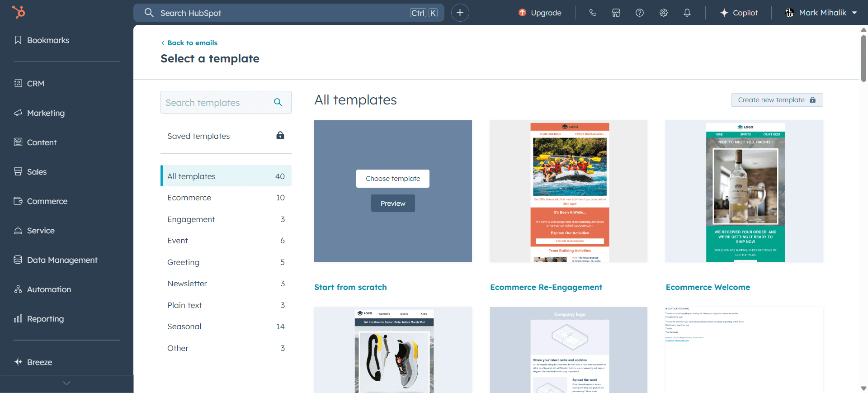Viewport: 868px width, 393px height.
Task: Go back via Back to emails link
Action: pos(189,43)
